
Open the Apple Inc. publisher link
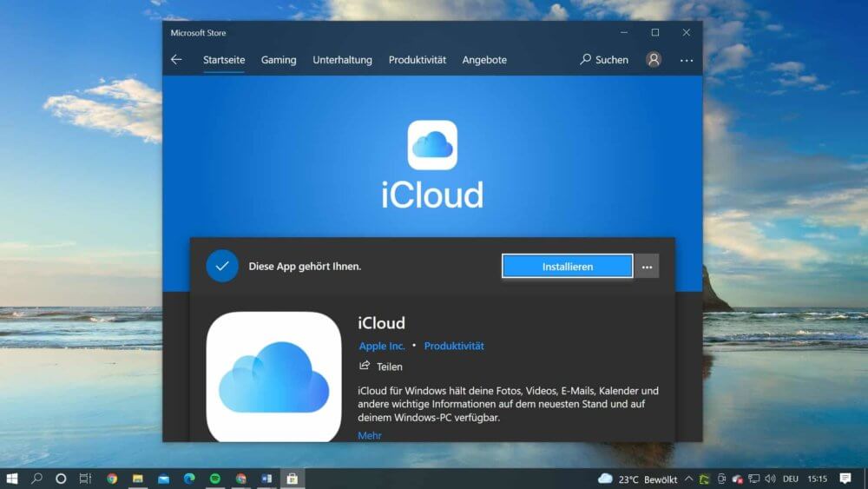click(382, 346)
